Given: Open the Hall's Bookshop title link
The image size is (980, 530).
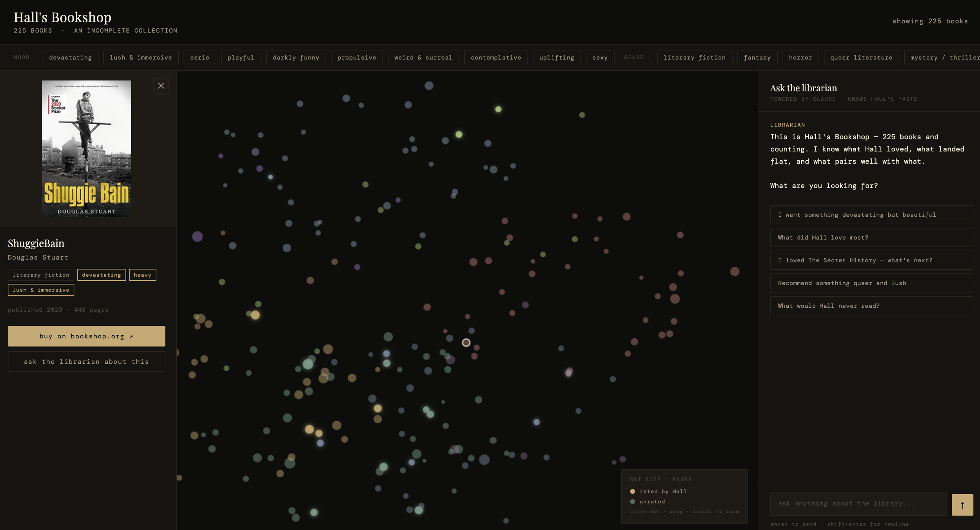Looking at the screenshot, I should tap(62, 17).
